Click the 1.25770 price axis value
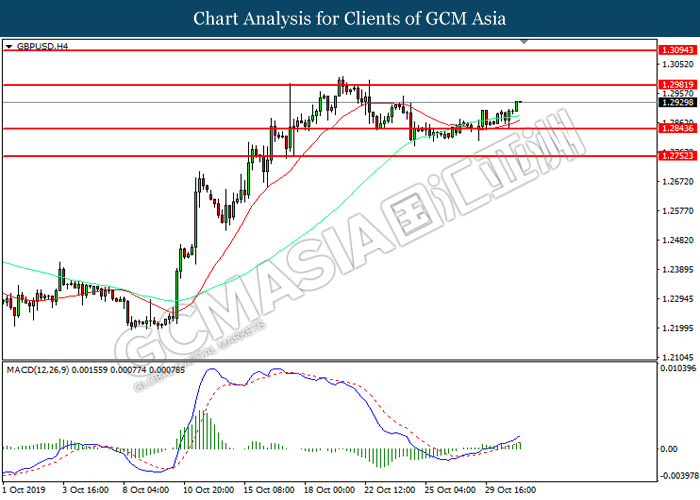Viewport: 700px width, 500px height. tap(678, 211)
